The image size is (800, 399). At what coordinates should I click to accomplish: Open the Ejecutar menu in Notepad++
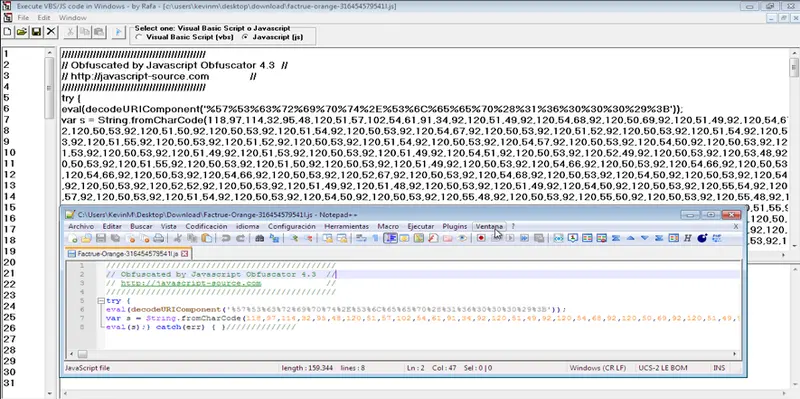coord(421,226)
